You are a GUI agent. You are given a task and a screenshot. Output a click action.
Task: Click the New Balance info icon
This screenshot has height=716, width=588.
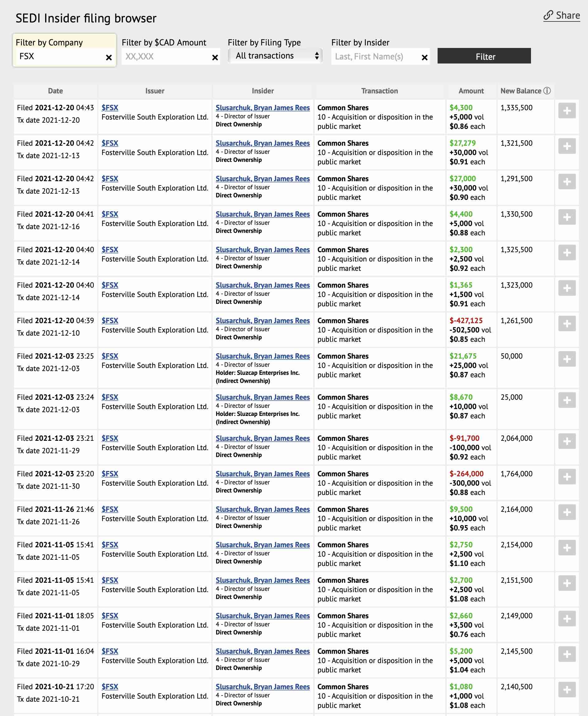pos(547,91)
